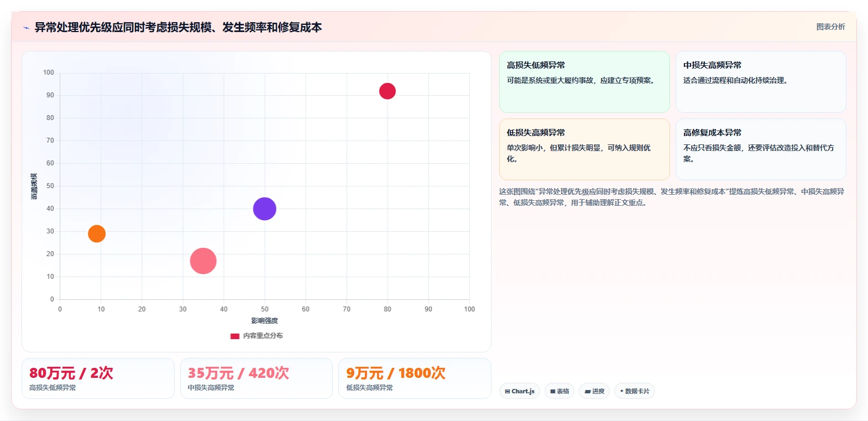The width and height of the screenshot is (868, 421).
Task: Click the lightning icon beside the page title
Action: 26,28
